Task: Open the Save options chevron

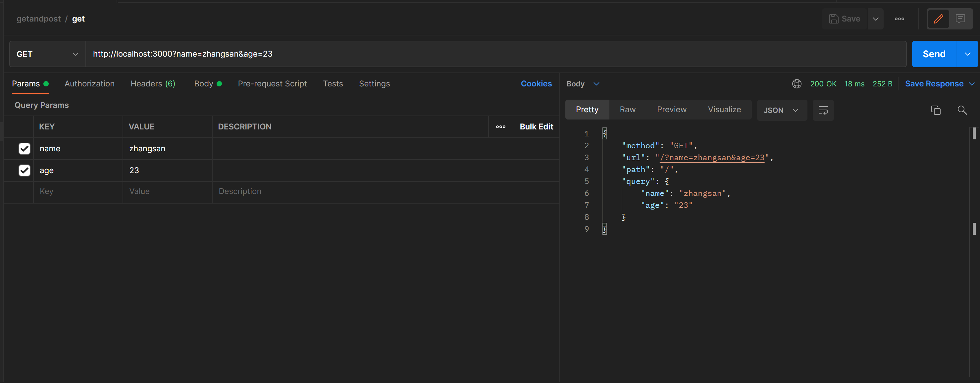Action: point(875,19)
